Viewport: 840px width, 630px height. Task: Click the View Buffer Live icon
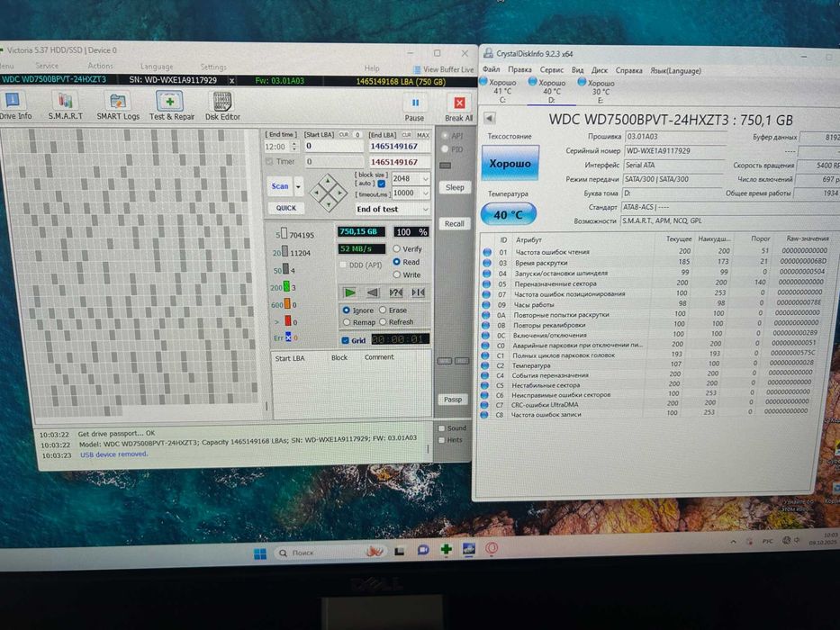click(417, 69)
